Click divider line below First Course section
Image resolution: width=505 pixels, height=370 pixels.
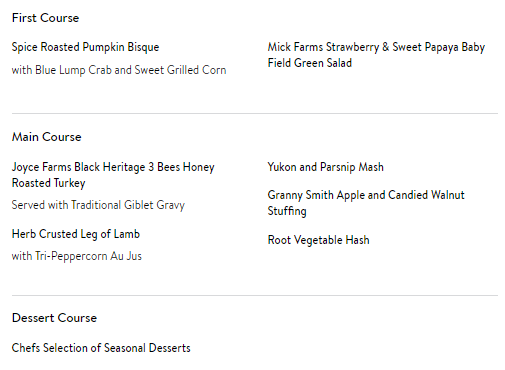coord(255,114)
